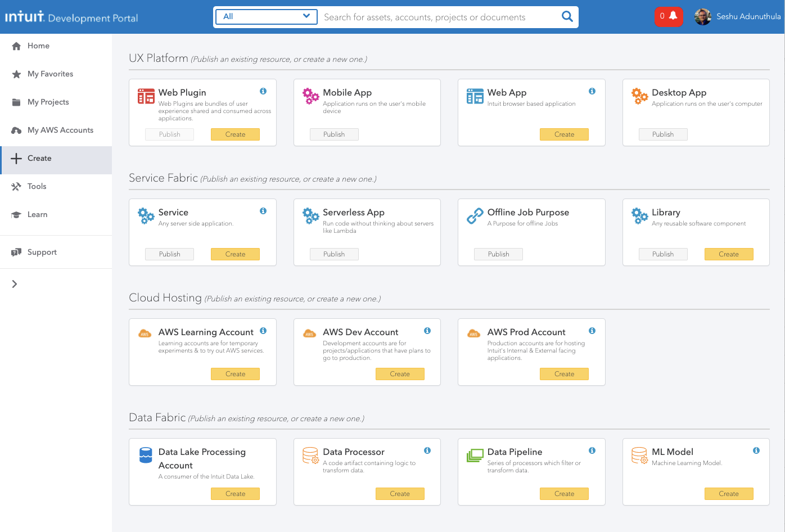The width and height of the screenshot is (785, 532).
Task: Open Home in the sidebar menu
Action: pyautogui.click(x=56, y=46)
